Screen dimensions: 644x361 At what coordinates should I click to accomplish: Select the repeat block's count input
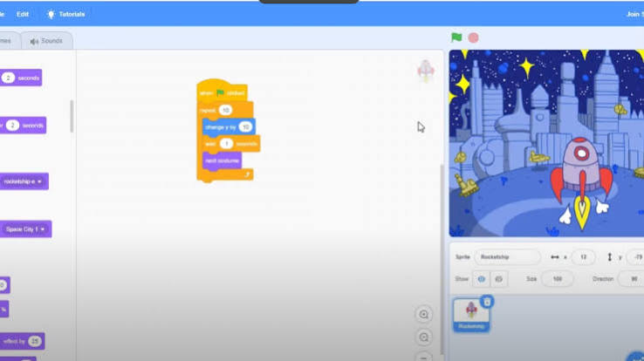(225, 110)
